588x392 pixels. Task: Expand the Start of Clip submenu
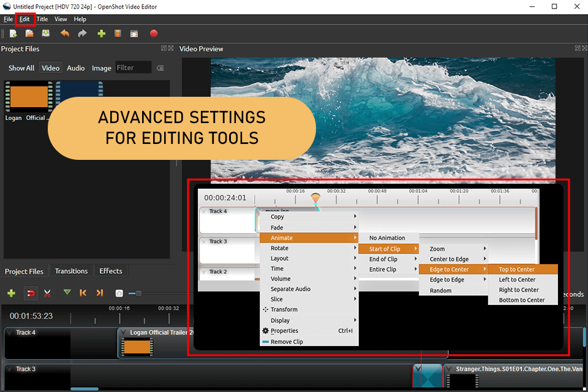tap(388, 249)
